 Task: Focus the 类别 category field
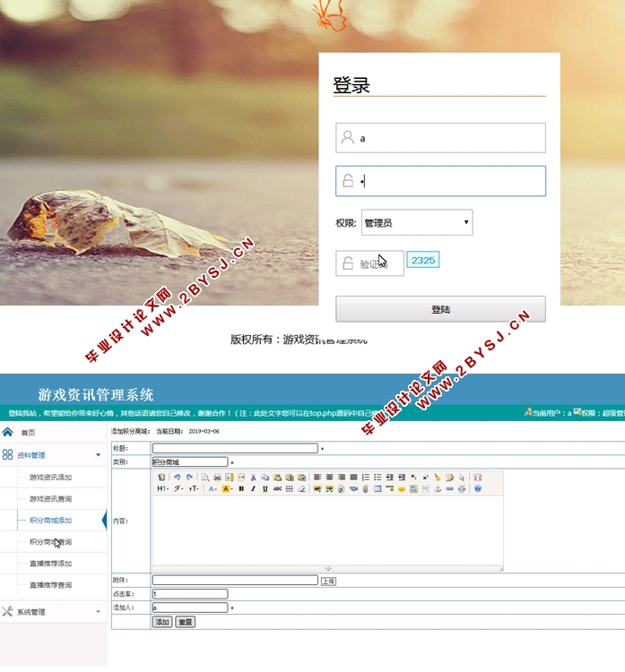point(190,461)
